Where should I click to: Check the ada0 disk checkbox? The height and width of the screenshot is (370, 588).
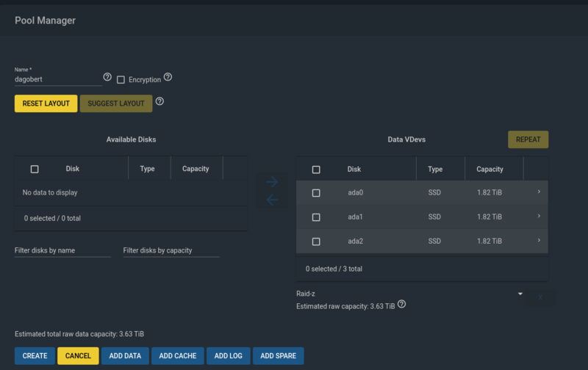coord(316,193)
